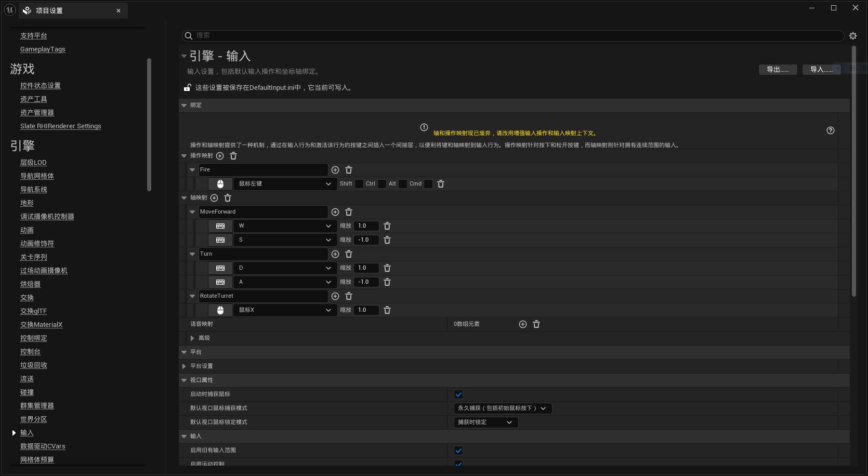Screen dimensions: 868x476
Task: Toggle the Alt modifier for Fire
Action: pos(403,184)
